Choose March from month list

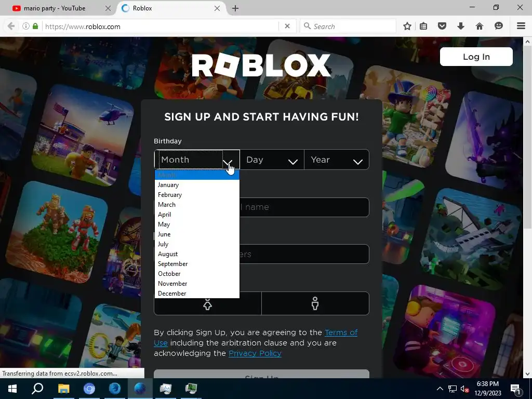[197, 205]
